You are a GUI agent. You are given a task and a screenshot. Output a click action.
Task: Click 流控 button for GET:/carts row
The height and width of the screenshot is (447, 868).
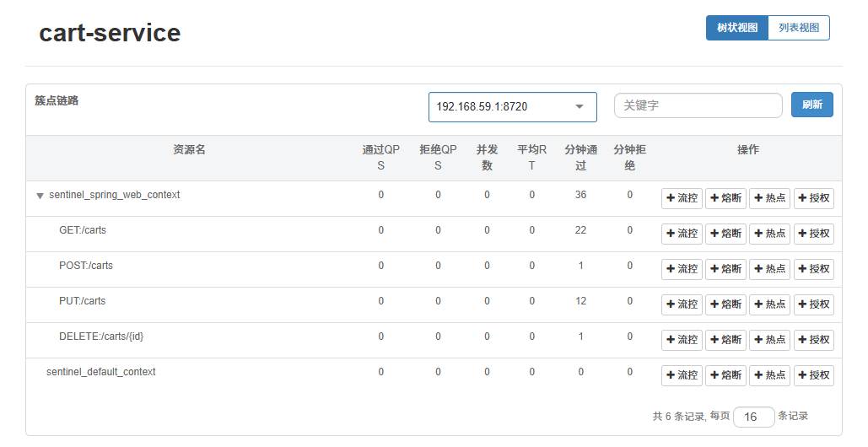pyautogui.click(x=682, y=234)
